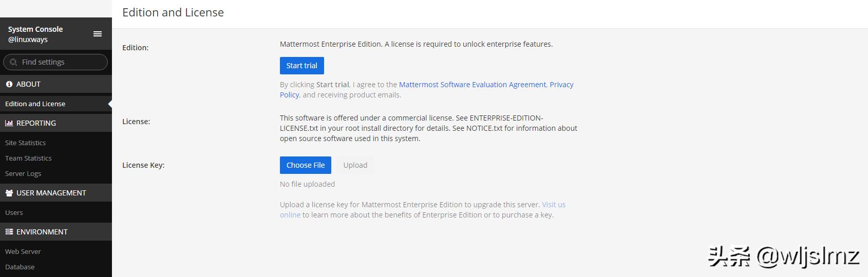Open Edition and License page
This screenshot has width=868, height=277.
(x=35, y=104)
